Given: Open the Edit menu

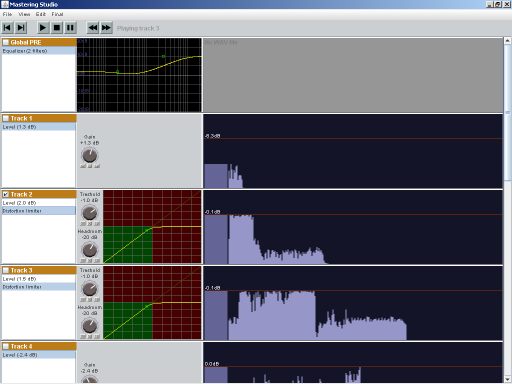Looking at the screenshot, I should click(41, 14).
